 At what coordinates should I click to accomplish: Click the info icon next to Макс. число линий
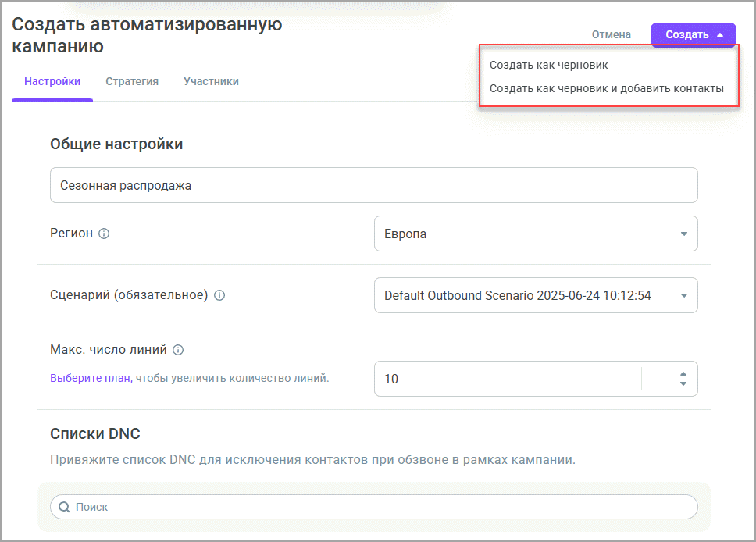(178, 350)
